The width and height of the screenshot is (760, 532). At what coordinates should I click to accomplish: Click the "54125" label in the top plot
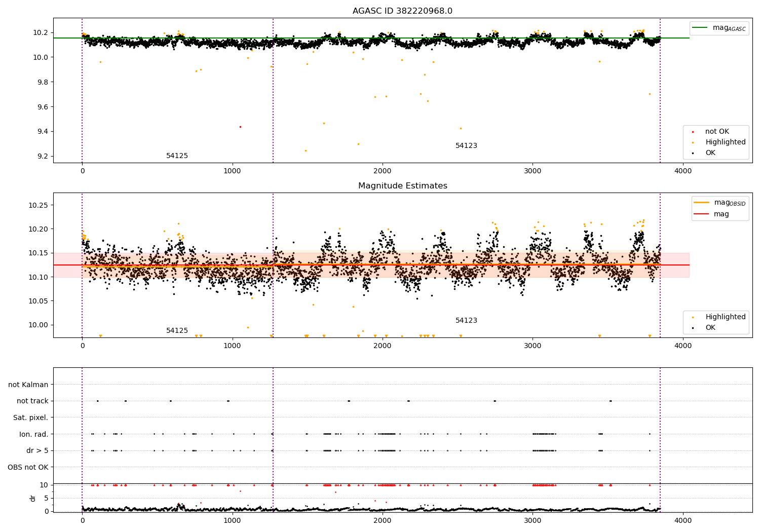point(177,156)
